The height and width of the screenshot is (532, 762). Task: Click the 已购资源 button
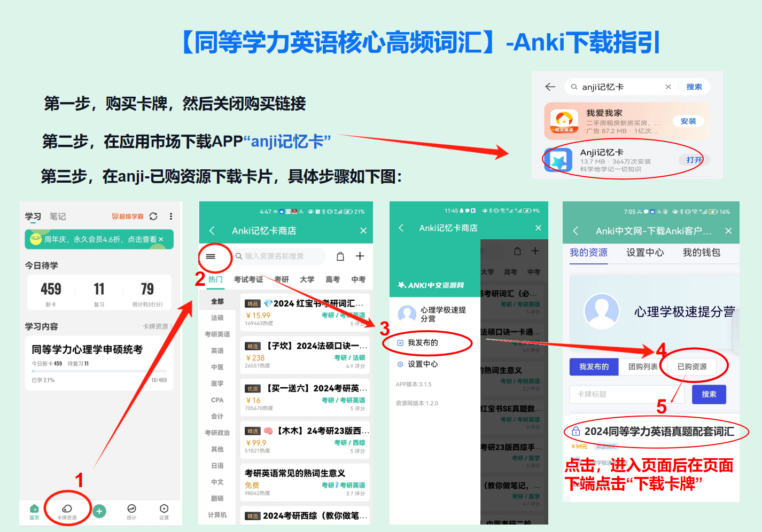click(x=692, y=366)
